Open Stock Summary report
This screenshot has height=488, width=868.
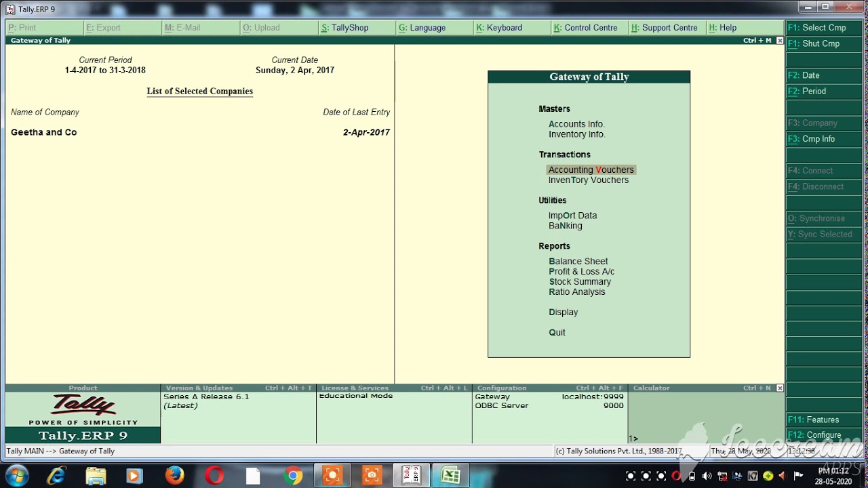click(580, 282)
